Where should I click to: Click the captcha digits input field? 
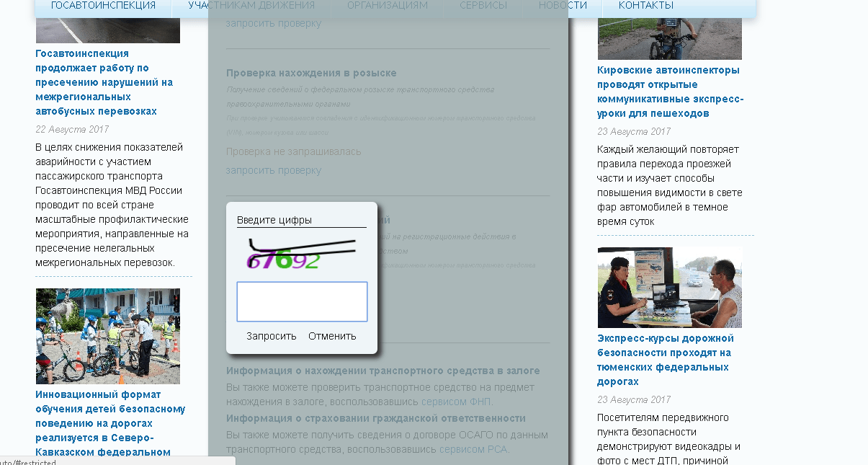[x=302, y=301]
